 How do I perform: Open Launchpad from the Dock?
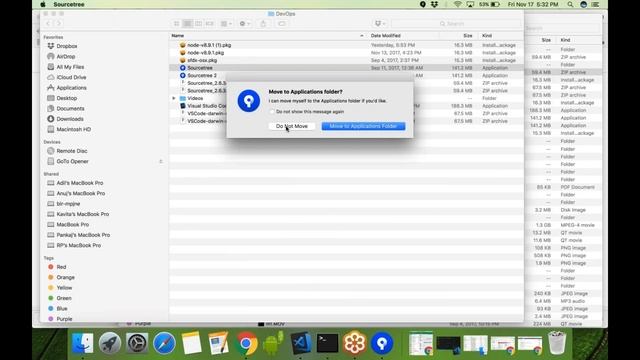pyautogui.click(x=110, y=343)
